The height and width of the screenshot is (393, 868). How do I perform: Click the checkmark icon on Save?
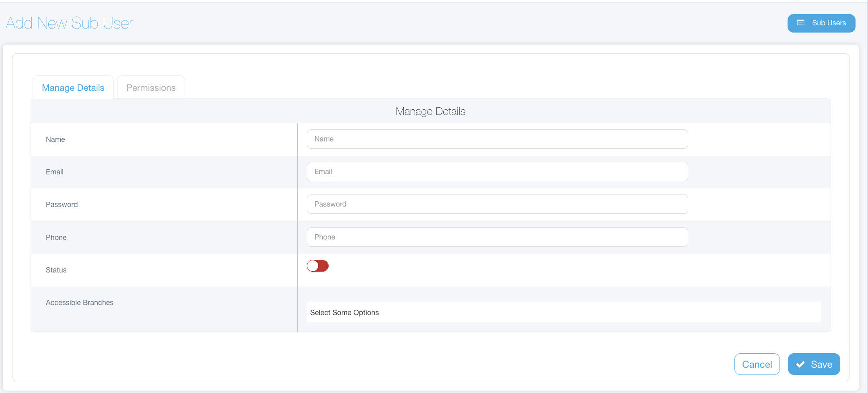[x=800, y=364]
